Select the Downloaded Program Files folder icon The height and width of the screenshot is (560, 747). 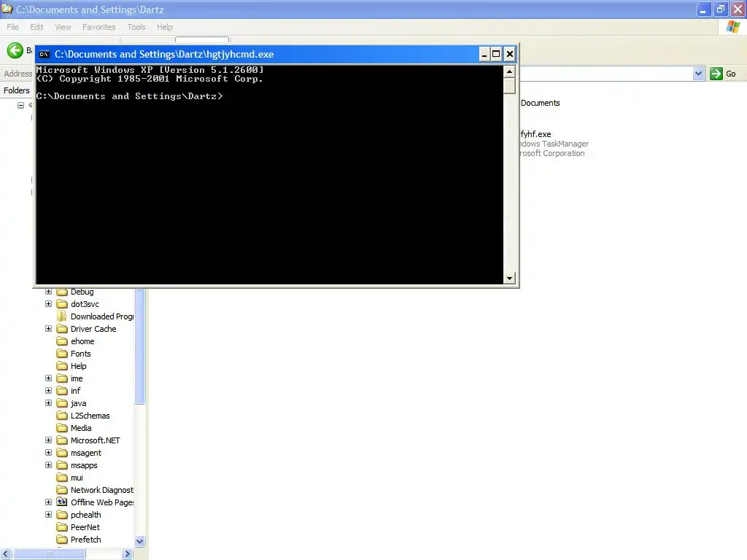[62, 316]
